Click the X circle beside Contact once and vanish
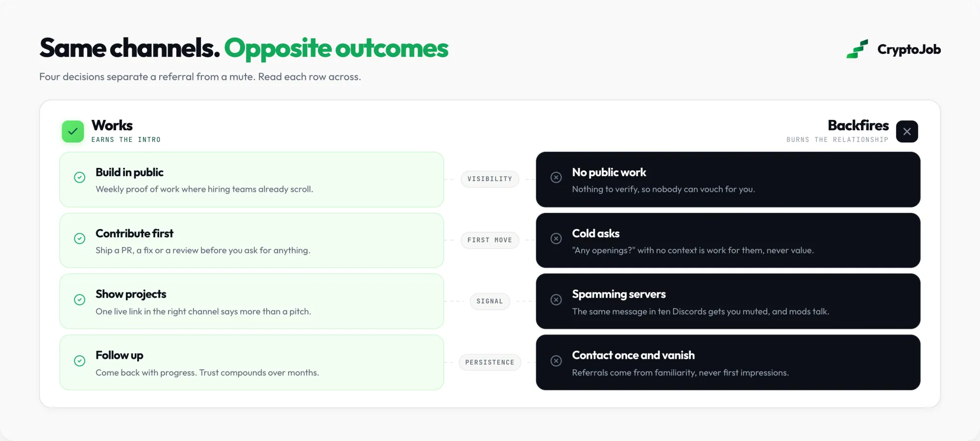 tap(556, 361)
